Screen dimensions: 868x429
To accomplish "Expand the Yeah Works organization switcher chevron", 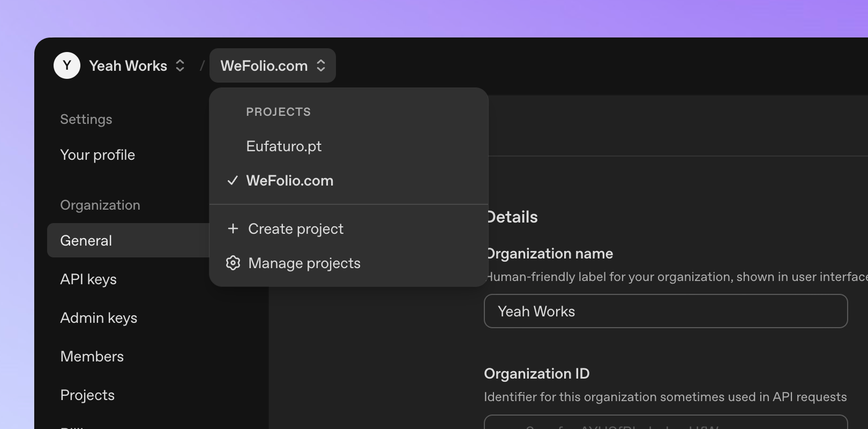I will [x=180, y=65].
